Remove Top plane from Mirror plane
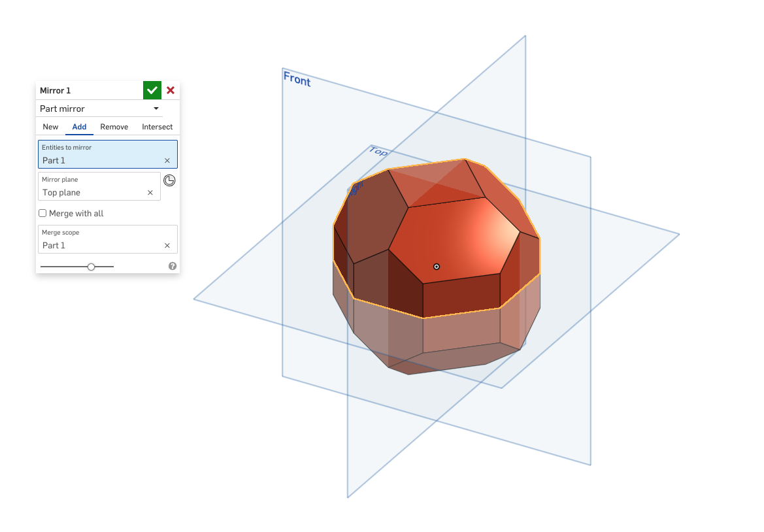 (150, 193)
